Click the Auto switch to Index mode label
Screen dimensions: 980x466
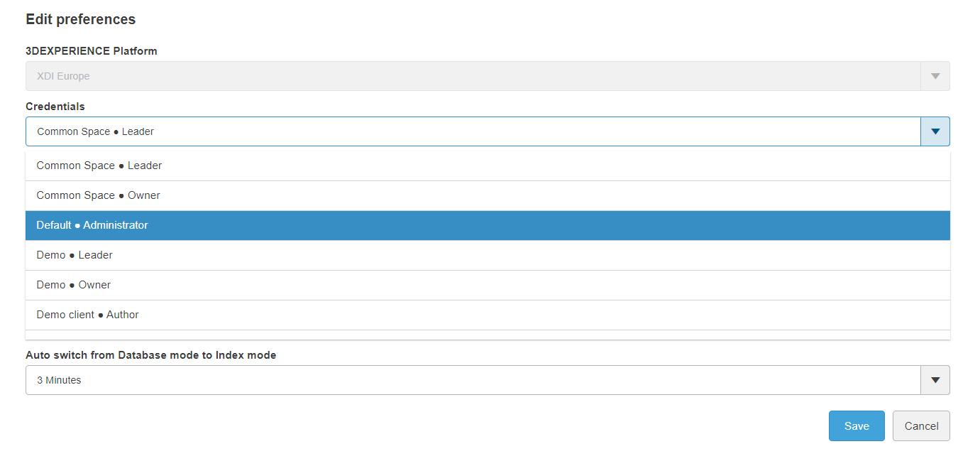[x=151, y=354]
